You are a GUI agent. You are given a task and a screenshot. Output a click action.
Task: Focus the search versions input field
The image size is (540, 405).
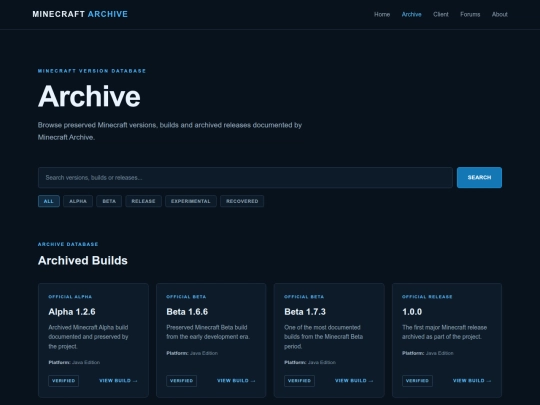point(245,178)
